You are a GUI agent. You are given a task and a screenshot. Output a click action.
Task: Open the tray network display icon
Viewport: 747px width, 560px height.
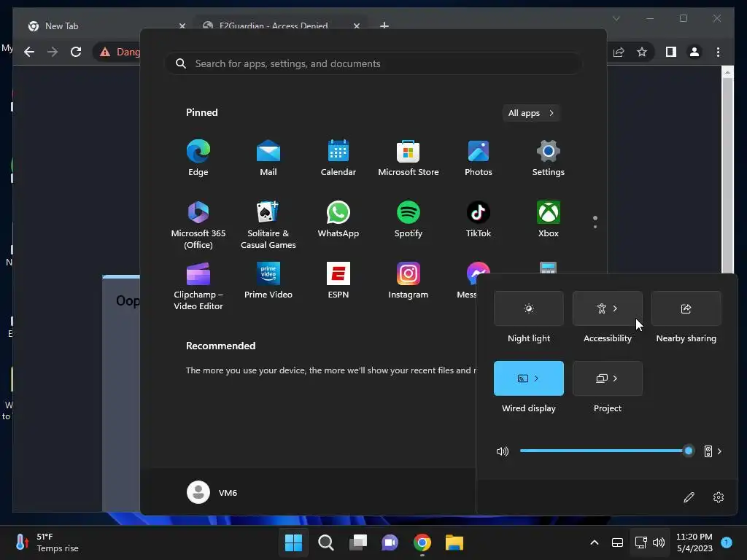point(640,542)
